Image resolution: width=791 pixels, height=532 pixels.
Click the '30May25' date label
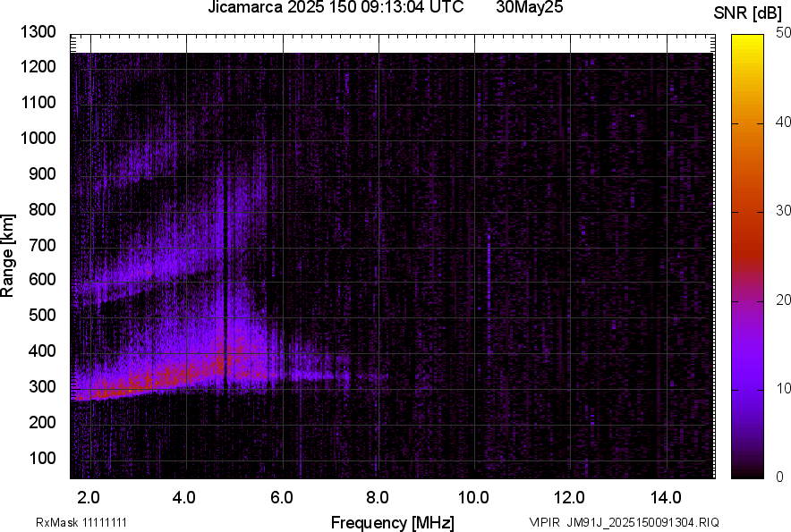click(532, 8)
